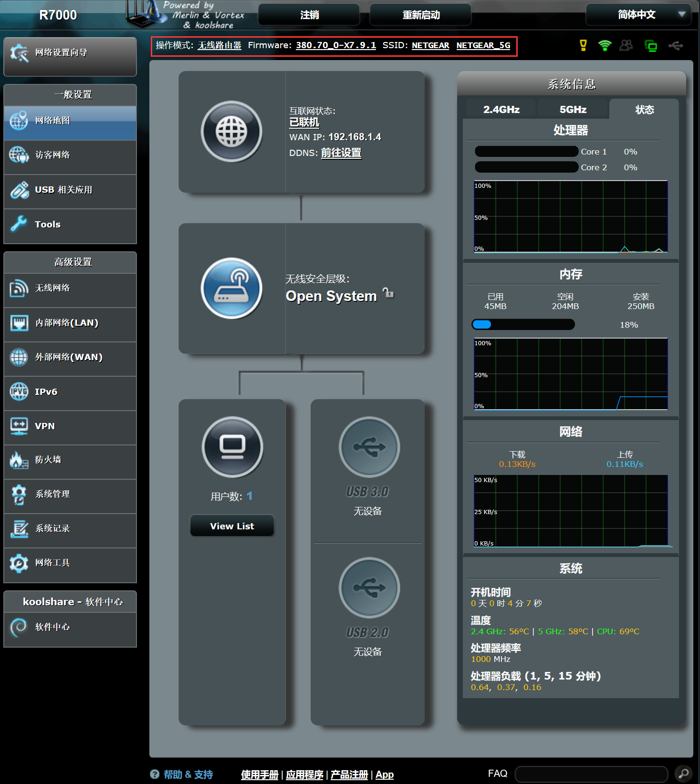
Task: Follow the DDNS 前往设置 link
Action: coord(341,153)
